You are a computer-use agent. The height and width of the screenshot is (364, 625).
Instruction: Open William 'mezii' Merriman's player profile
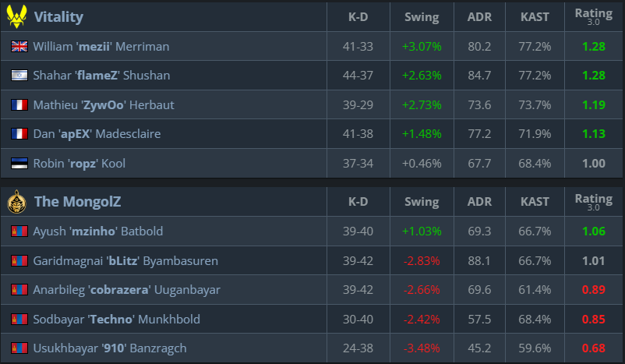[x=101, y=47]
